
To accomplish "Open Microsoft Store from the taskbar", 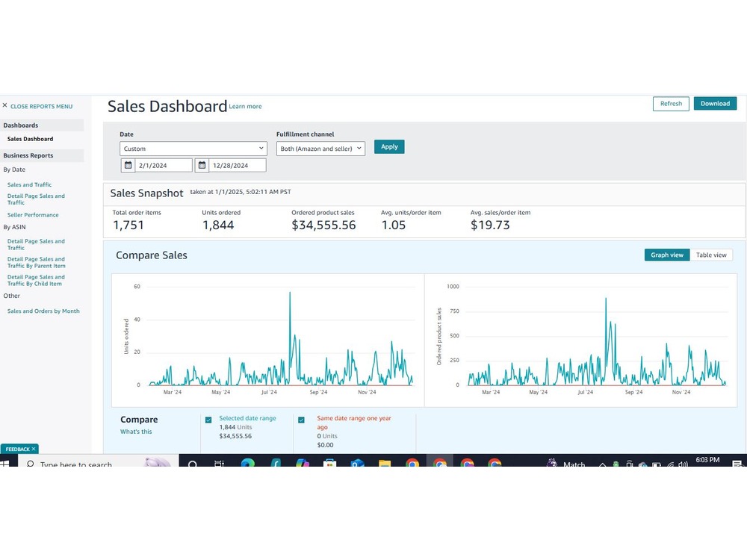I will tap(329, 462).
